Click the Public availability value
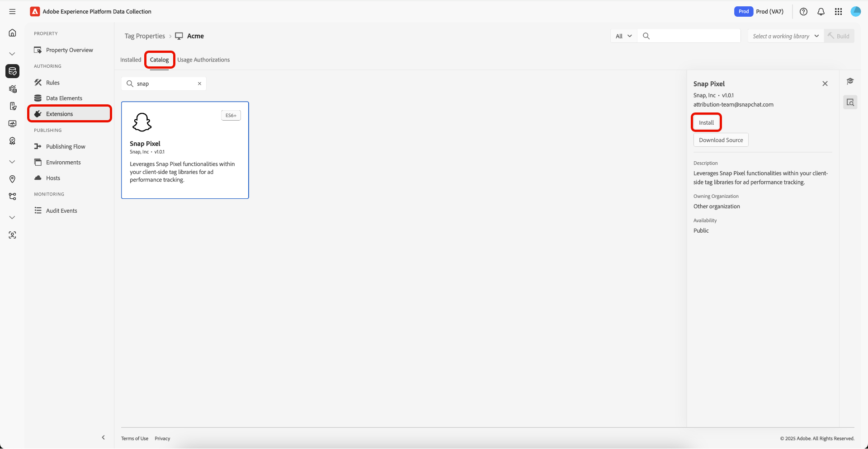Screen dimensions: 868x449 pos(701,230)
